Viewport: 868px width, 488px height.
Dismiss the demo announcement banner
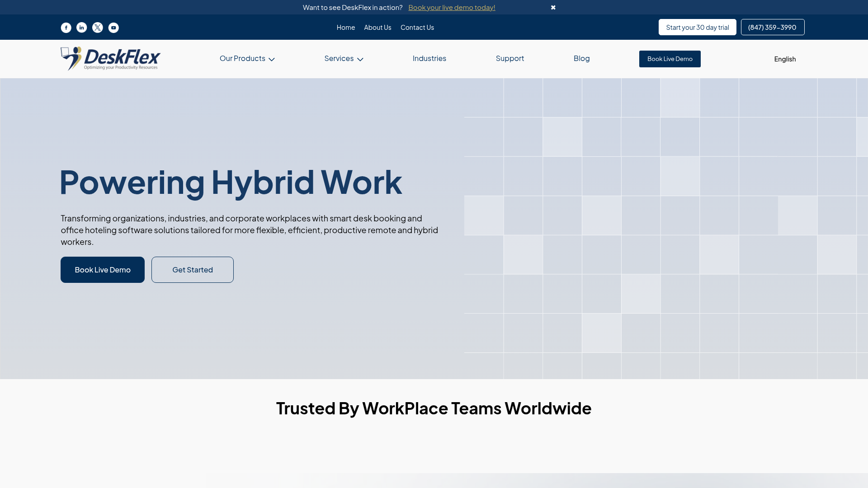553,7
